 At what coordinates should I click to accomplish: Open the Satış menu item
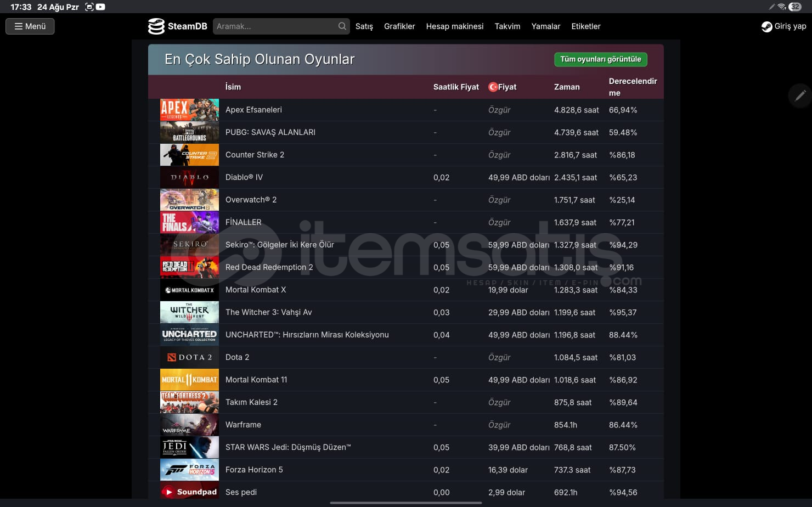(364, 26)
